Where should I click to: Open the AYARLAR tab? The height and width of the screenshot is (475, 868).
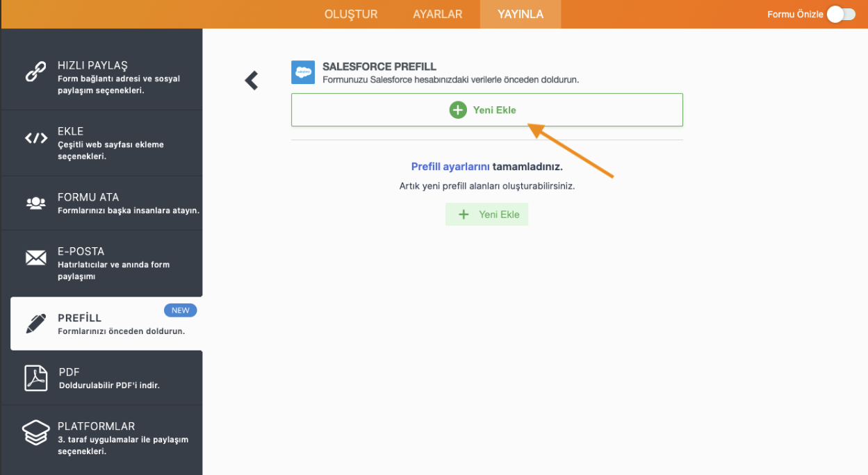point(437,14)
